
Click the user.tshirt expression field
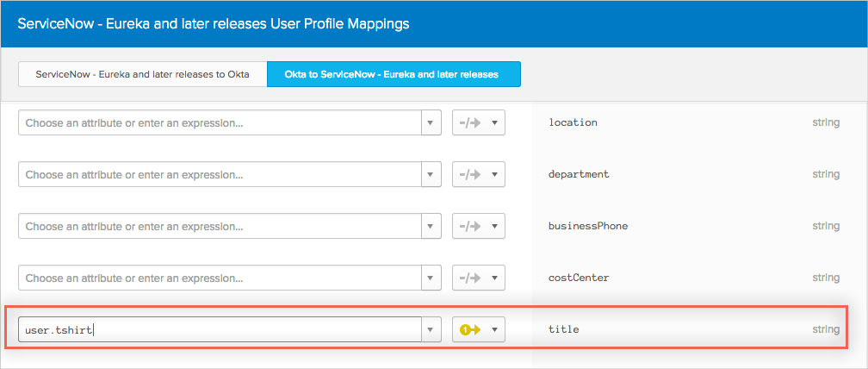coord(220,329)
